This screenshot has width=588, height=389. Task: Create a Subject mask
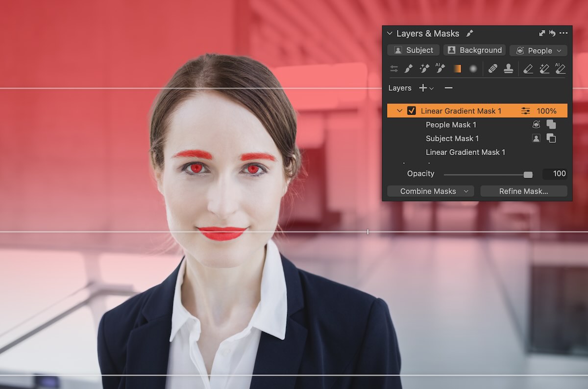click(413, 50)
